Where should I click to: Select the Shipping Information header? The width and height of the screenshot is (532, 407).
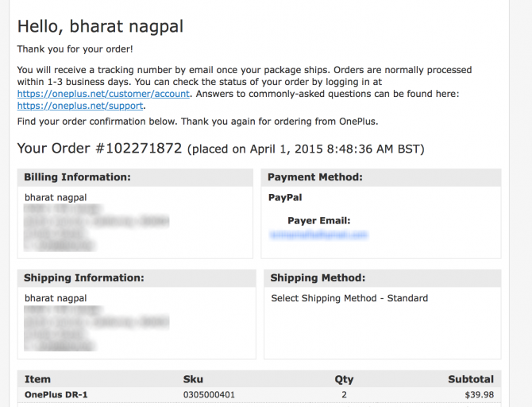click(x=84, y=278)
